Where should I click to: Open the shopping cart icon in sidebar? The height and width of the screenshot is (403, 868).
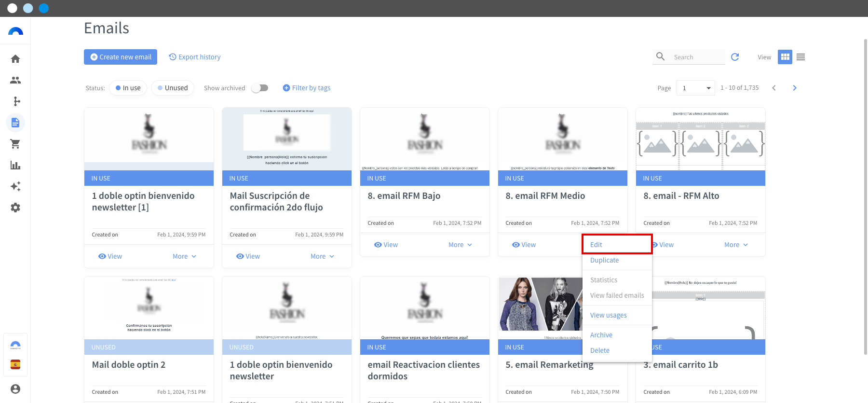15,144
